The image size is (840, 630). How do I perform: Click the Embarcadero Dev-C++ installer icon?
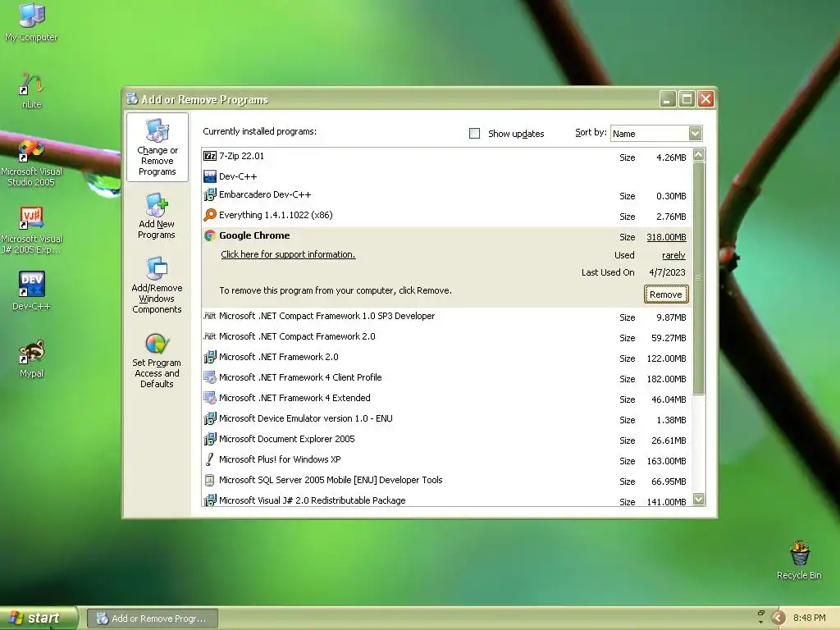(x=210, y=195)
